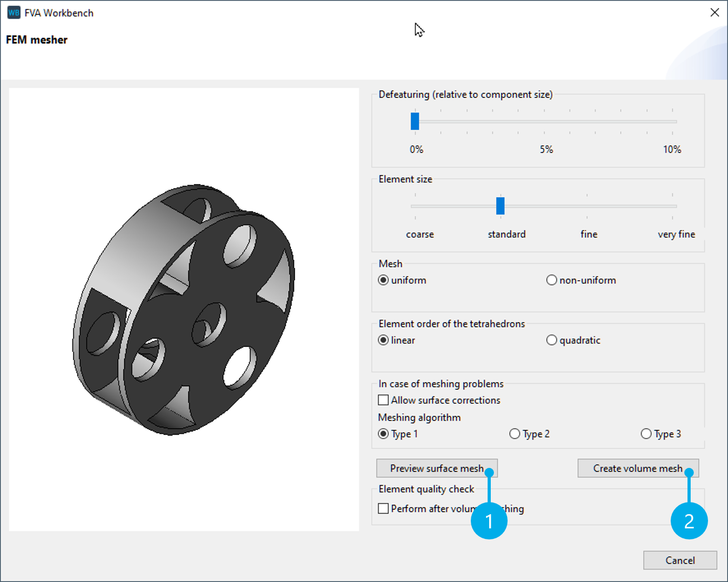The height and width of the screenshot is (582, 728).
Task: Set Element size to coarse
Action: tap(415, 206)
